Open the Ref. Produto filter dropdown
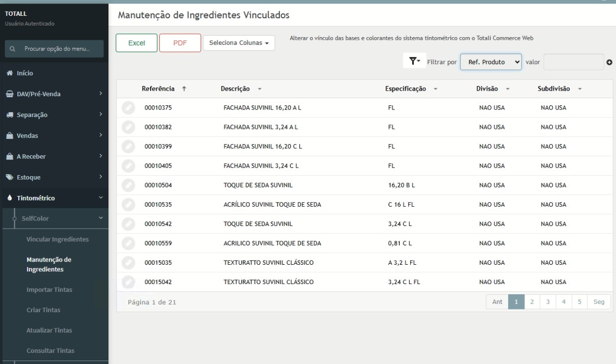The width and height of the screenshot is (616, 364). point(491,62)
